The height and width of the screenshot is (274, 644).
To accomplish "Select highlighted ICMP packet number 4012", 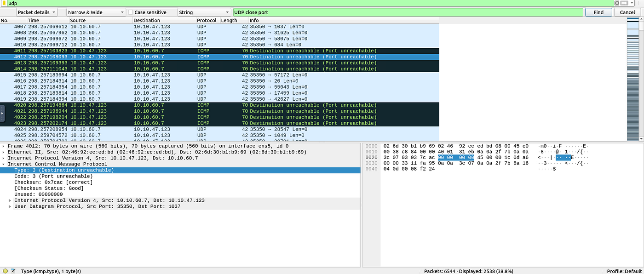I will coord(219,57).
